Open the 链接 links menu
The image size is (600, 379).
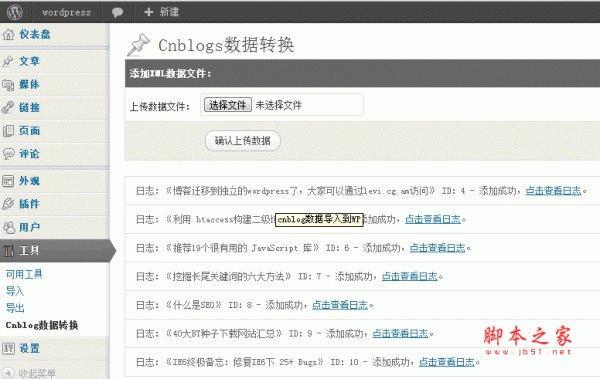29,108
